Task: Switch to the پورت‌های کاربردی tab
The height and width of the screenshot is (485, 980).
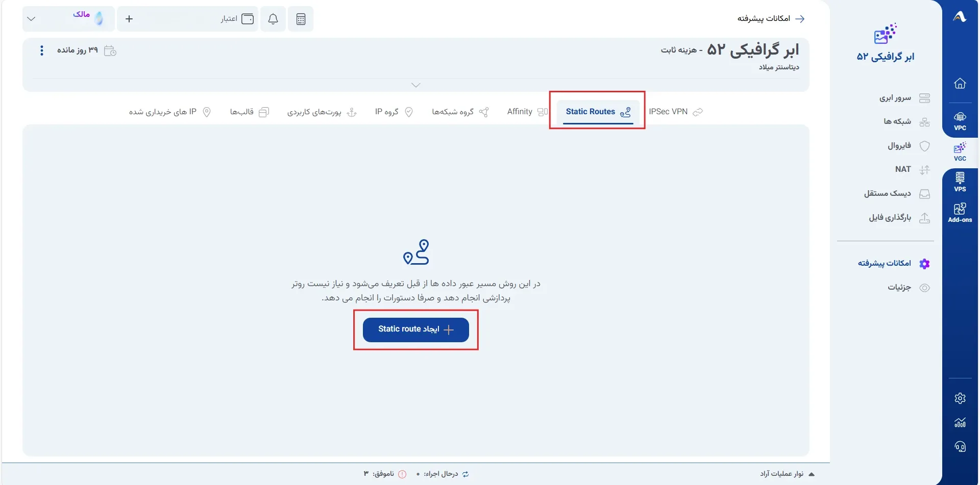Action: click(x=322, y=112)
